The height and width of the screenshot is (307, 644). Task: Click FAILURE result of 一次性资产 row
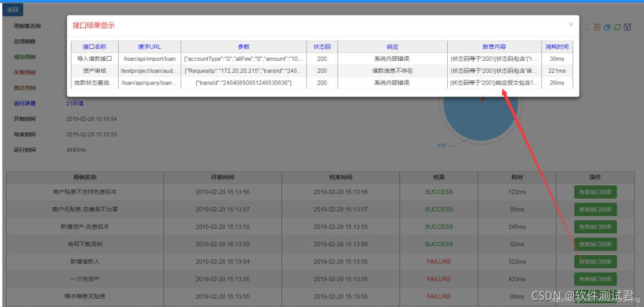439,279
